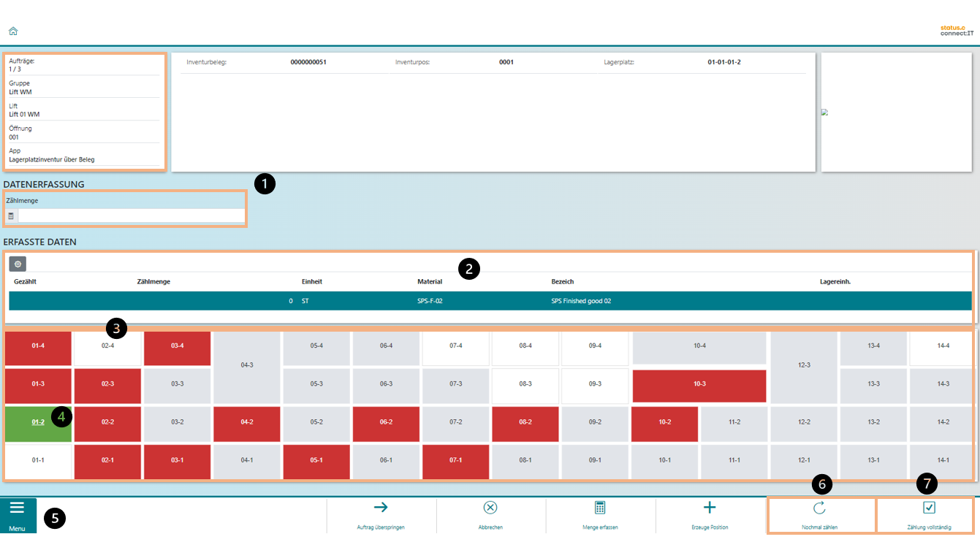The height and width of the screenshot is (553, 980).
Task: Click storage bin 12-3
Action: tap(804, 365)
